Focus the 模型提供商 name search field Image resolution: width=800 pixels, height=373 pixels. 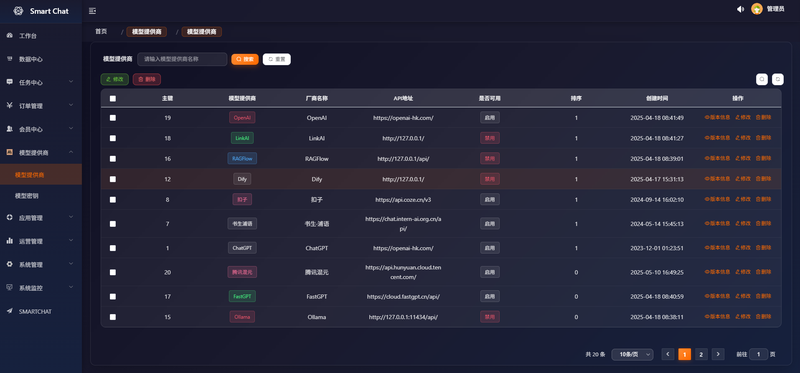[x=182, y=59]
